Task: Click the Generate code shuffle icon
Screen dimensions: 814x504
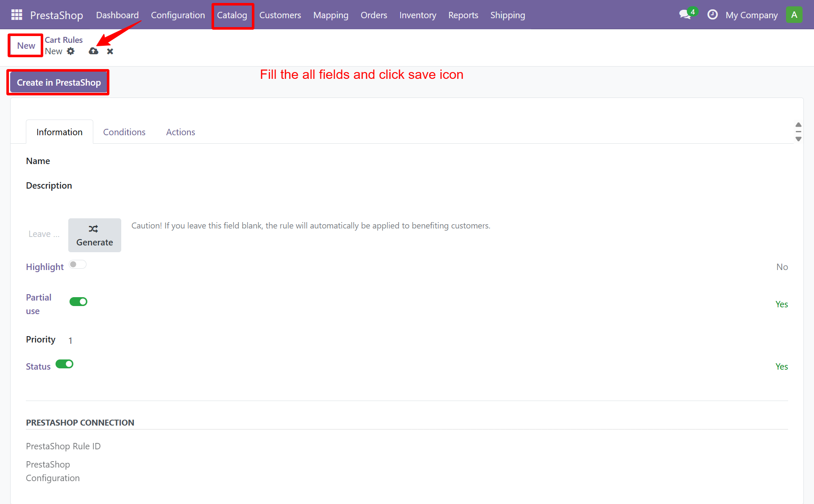Action: (x=94, y=229)
